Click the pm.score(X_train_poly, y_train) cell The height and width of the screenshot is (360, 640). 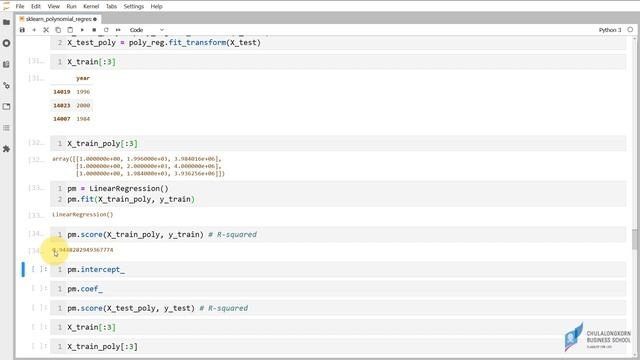[338, 234]
